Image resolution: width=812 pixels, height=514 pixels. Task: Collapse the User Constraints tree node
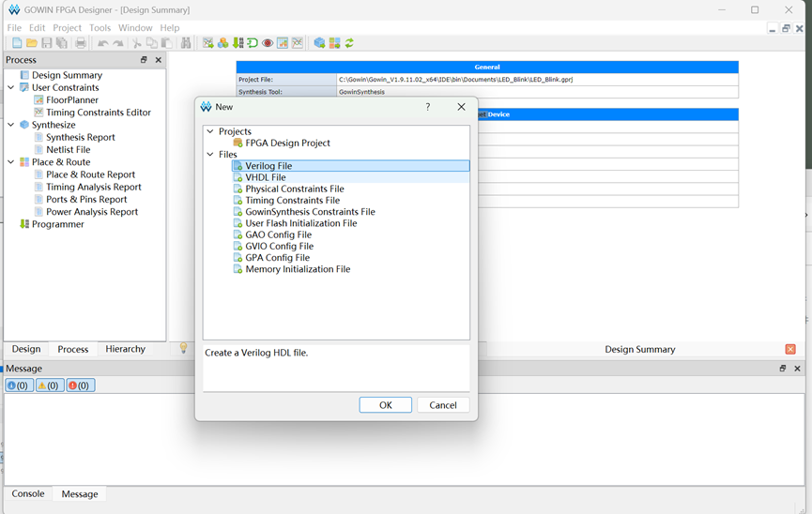pos(11,87)
